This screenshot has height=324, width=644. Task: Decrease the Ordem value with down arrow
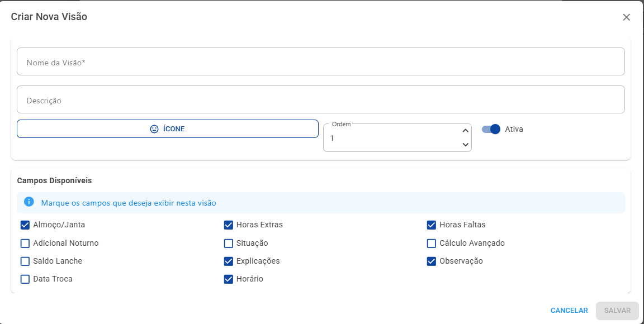coord(465,145)
